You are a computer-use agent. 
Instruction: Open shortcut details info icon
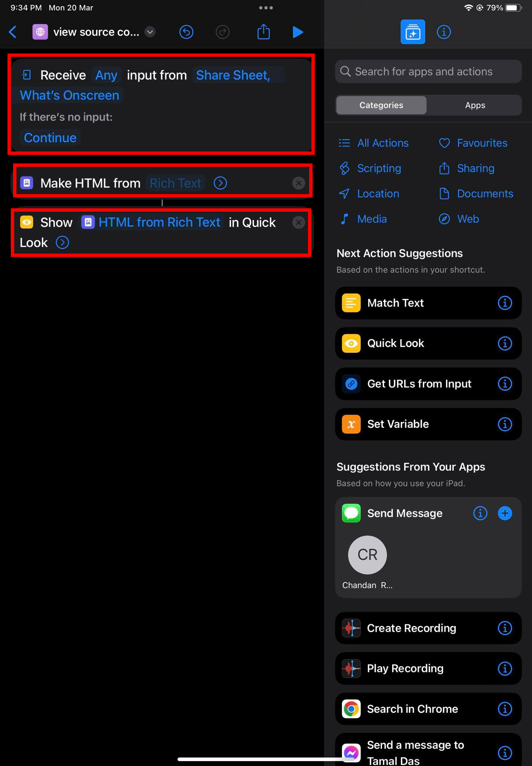coord(444,32)
